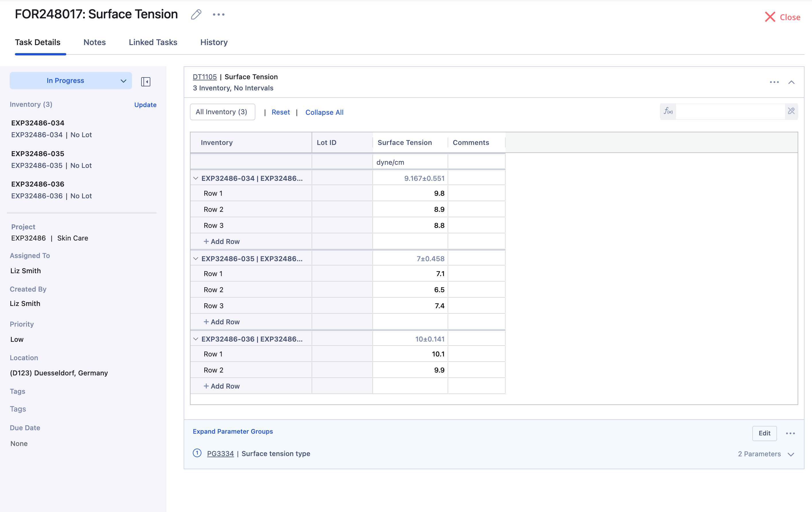The height and width of the screenshot is (512, 812).
Task: Collapse the EXP32486-036 inventory group
Action: (196, 339)
